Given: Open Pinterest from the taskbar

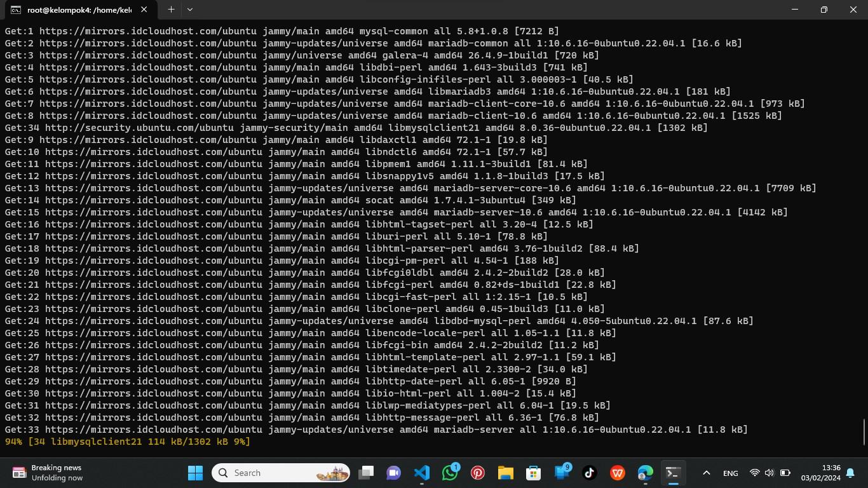Looking at the screenshot, I should point(478,473).
